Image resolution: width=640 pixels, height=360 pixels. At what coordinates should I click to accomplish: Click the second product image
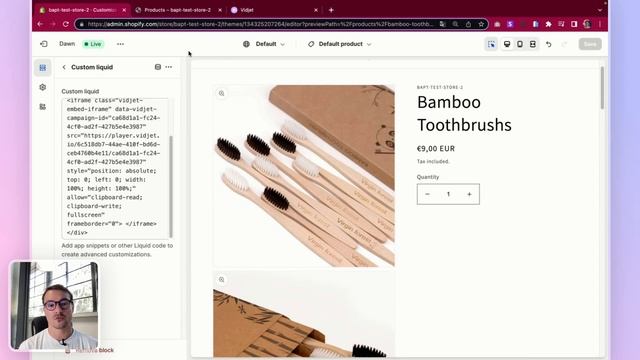304,314
